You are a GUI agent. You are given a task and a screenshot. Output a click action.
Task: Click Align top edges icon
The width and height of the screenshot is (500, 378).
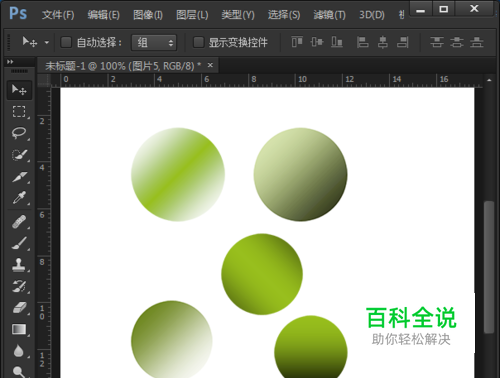coord(297,42)
